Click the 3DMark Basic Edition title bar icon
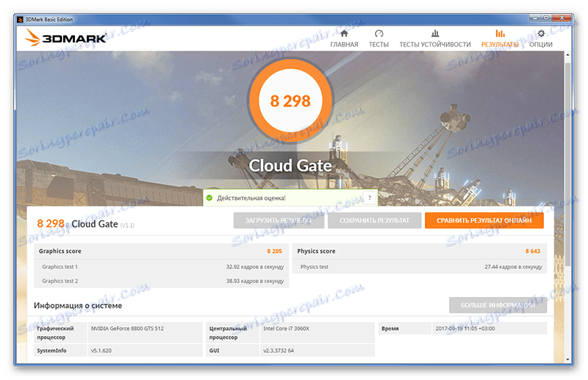 (x=21, y=20)
